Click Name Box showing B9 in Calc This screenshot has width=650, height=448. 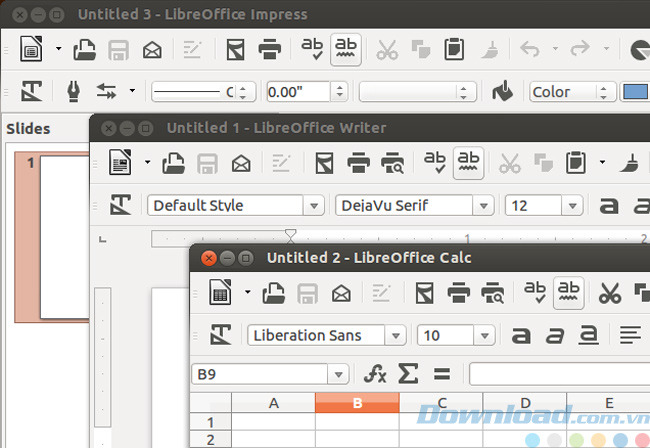[x=260, y=374]
